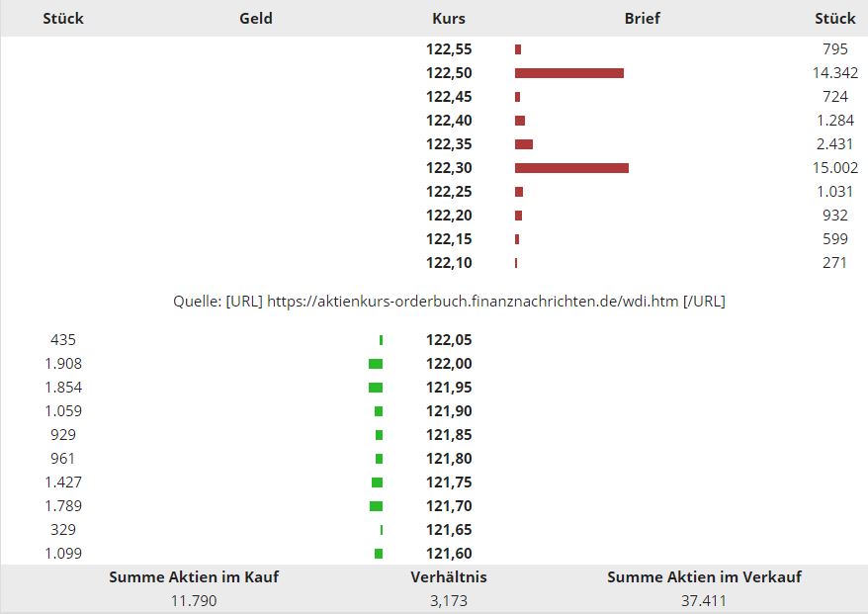Select the total sell volume 37.411

[x=704, y=600]
